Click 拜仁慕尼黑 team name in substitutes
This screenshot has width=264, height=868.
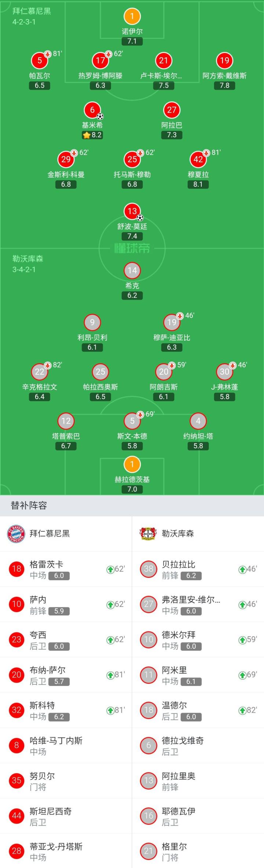tap(49, 534)
